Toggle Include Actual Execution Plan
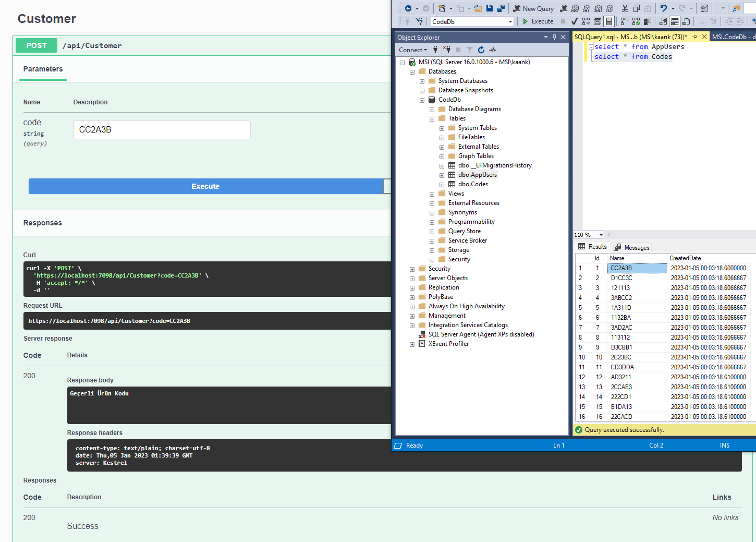 click(x=624, y=21)
